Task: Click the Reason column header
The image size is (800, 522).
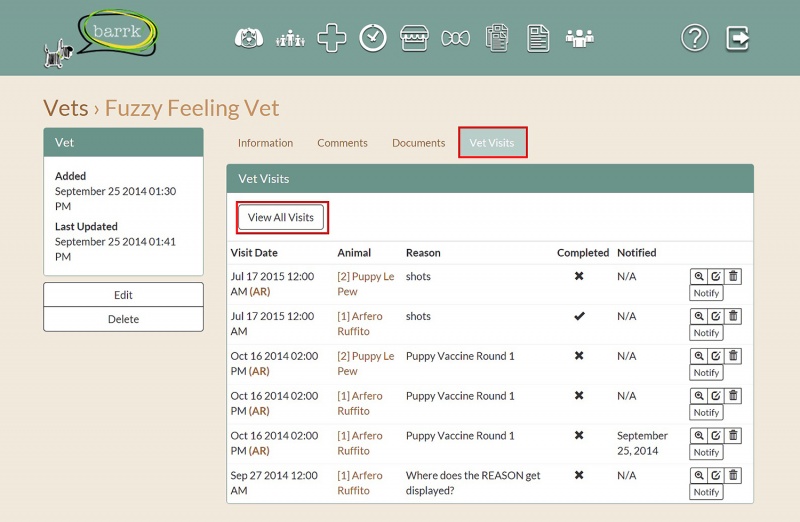Action: (423, 253)
